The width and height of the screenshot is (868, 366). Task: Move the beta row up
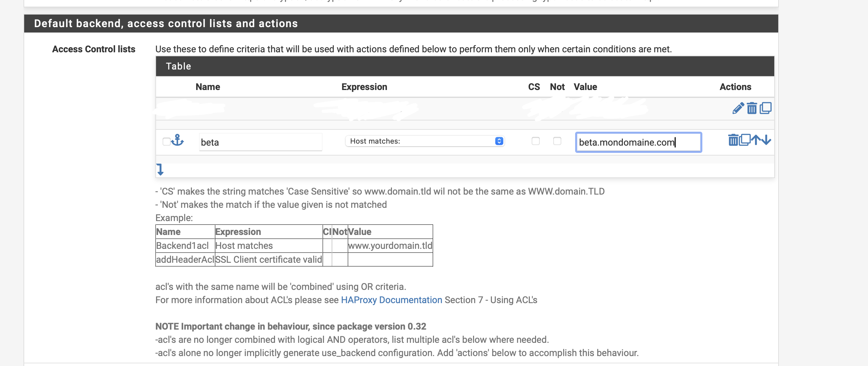pyautogui.click(x=756, y=140)
